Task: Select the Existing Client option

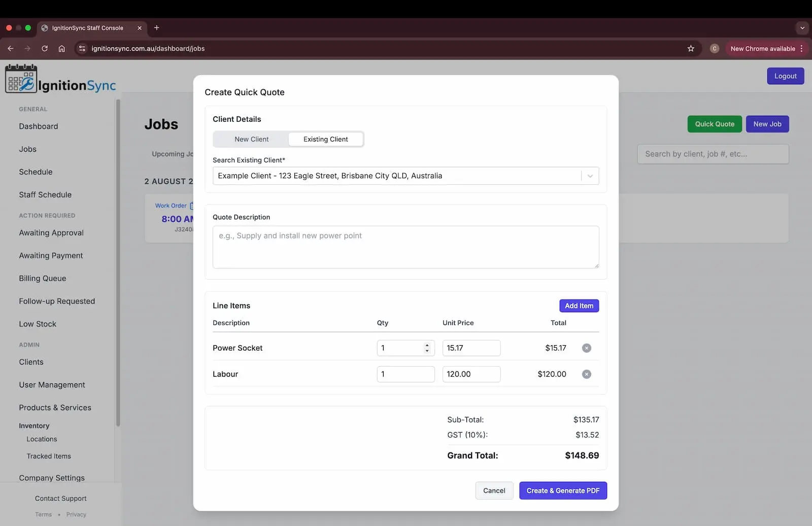Action: 325,139
